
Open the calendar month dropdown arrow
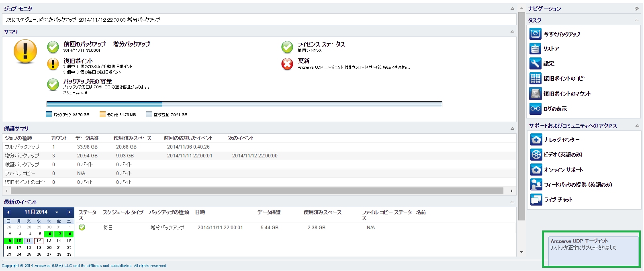57,212
